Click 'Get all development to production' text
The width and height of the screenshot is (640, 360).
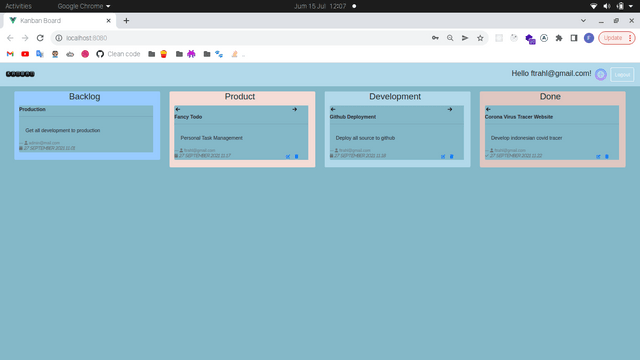point(62,130)
